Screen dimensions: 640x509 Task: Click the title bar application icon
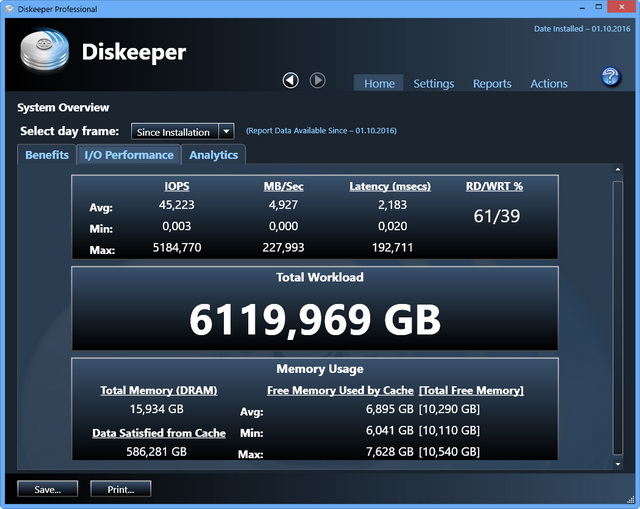10,9
